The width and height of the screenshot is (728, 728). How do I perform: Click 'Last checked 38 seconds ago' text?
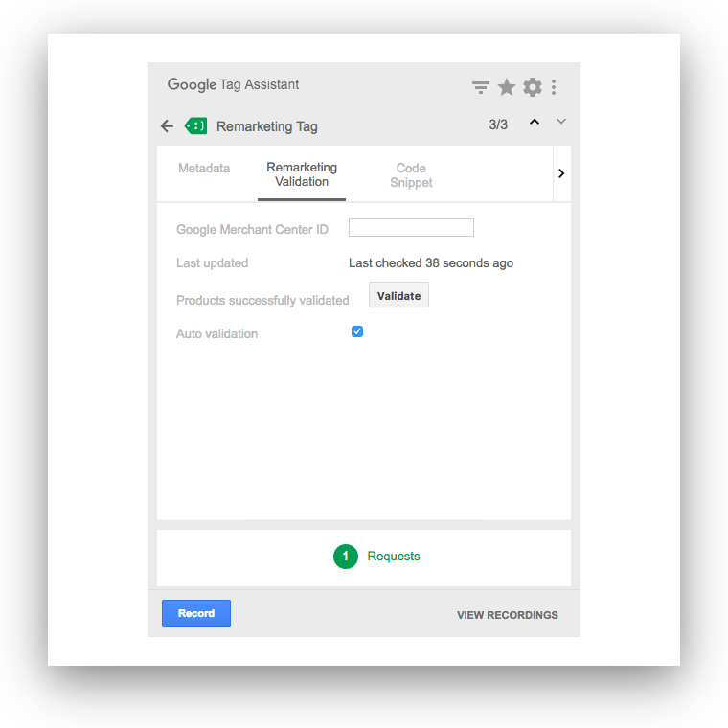pyautogui.click(x=431, y=262)
